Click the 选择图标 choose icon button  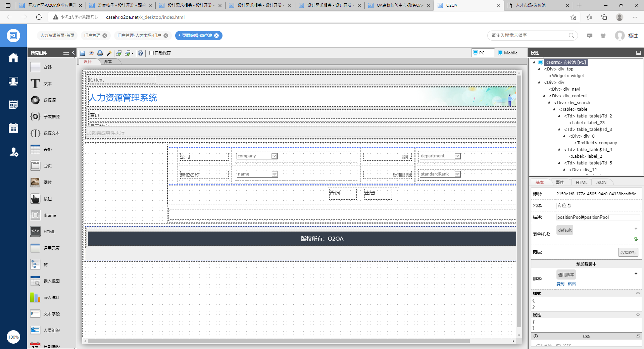pyautogui.click(x=628, y=252)
